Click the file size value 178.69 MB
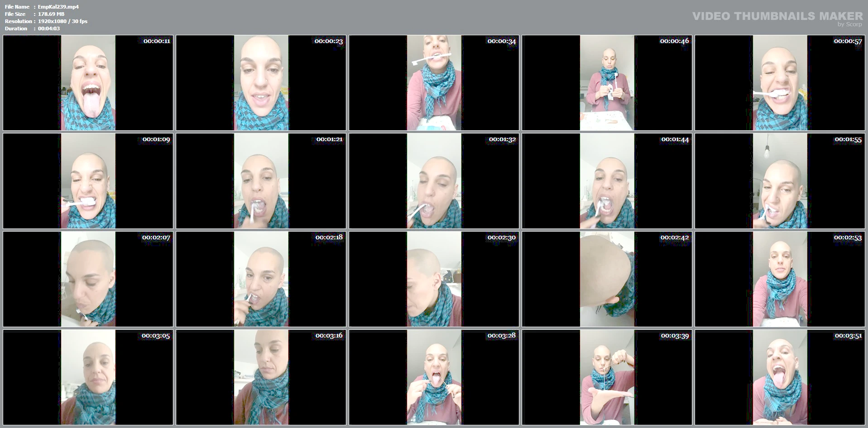This screenshot has height=428, width=868. pos(51,14)
